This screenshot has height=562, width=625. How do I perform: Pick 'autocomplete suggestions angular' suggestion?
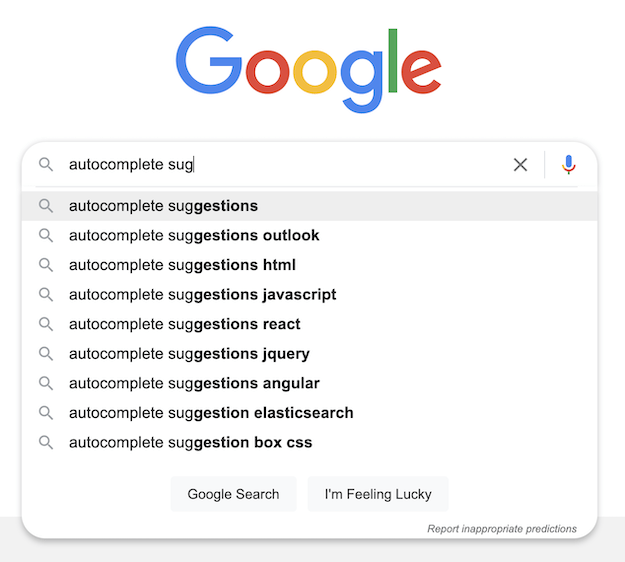point(194,383)
